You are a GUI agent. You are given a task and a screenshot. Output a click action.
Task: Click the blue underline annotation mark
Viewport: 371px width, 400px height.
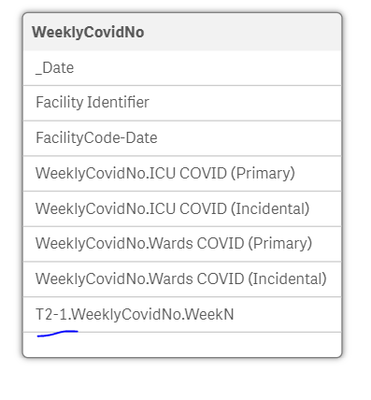click(x=57, y=334)
